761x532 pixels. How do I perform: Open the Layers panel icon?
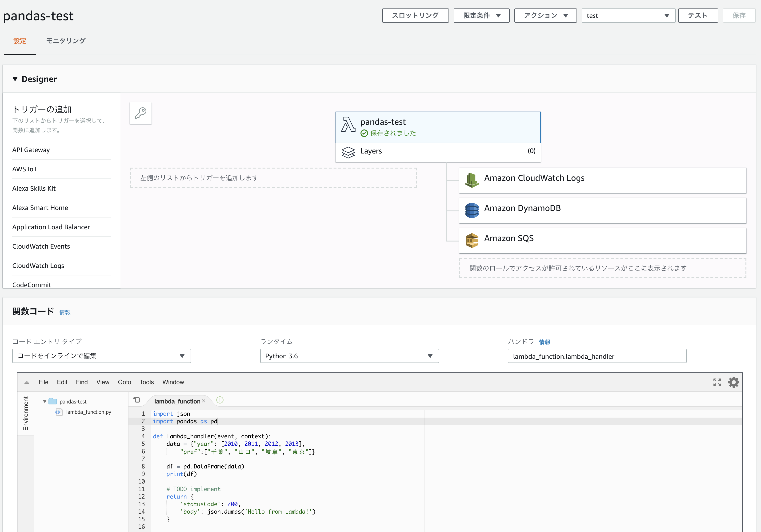(x=348, y=152)
